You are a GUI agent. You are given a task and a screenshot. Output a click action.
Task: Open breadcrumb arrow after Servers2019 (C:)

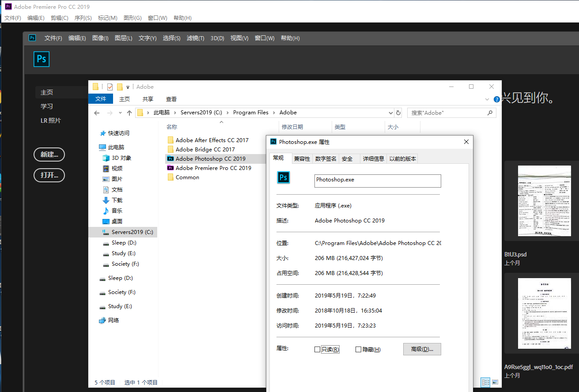coord(229,113)
